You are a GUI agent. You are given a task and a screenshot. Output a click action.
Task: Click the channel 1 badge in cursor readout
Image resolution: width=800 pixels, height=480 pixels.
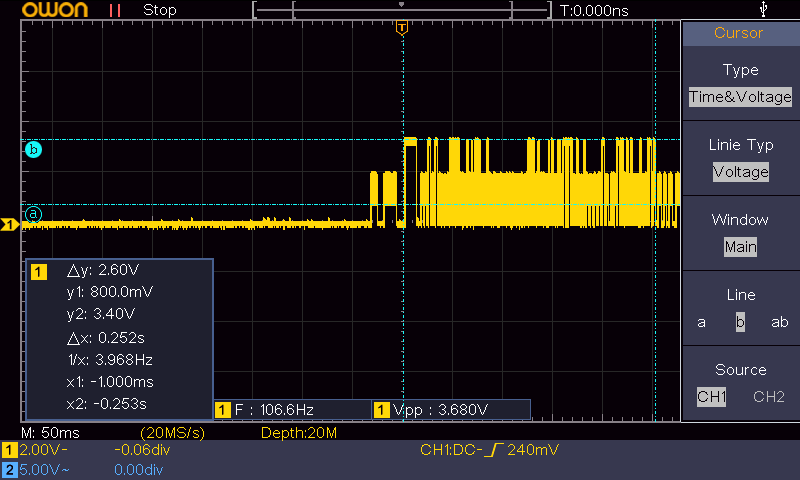pyautogui.click(x=39, y=271)
